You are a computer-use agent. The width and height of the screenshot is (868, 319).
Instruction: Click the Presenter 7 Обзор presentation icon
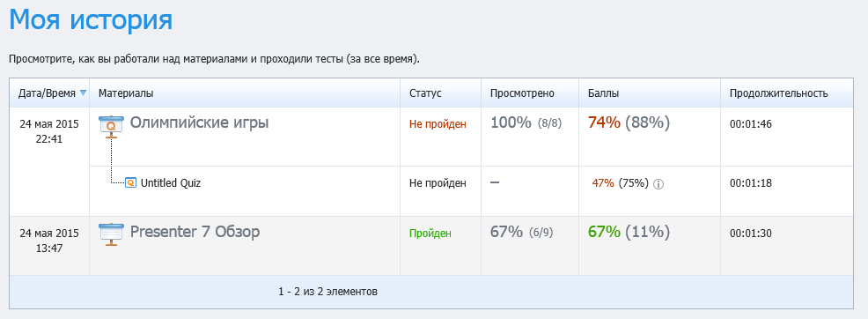coord(111,234)
